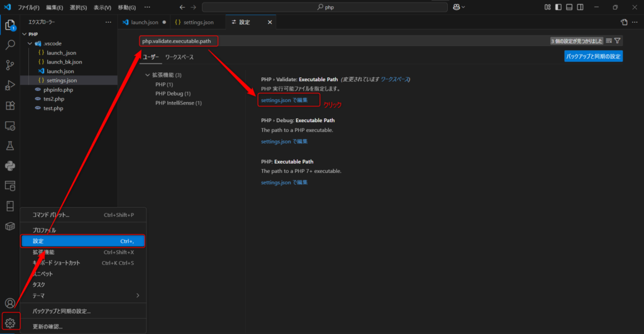Open the Extensions view icon

click(x=10, y=106)
